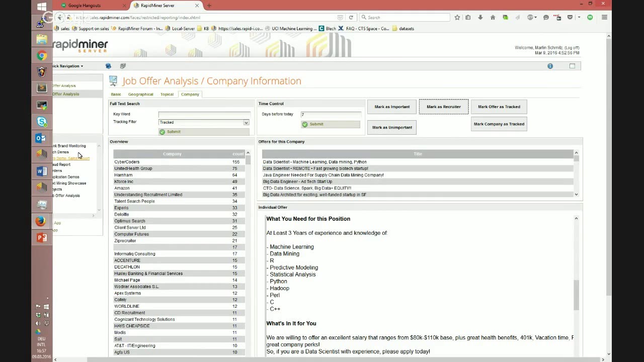
Task: Click Mark as Recruiter button
Action: tap(444, 107)
